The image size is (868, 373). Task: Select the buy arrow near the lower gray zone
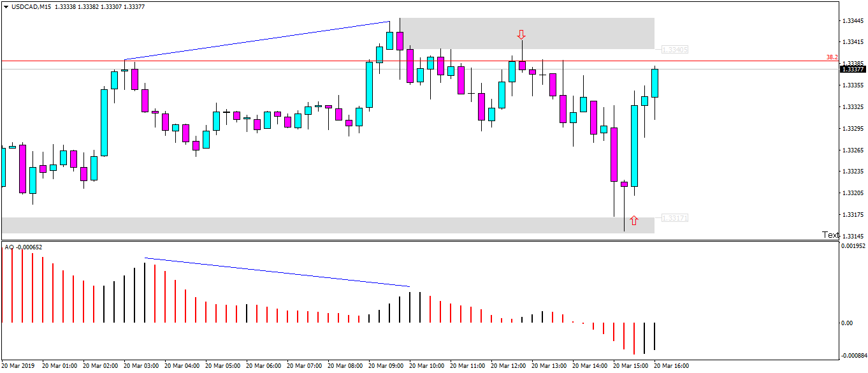pos(633,219)
